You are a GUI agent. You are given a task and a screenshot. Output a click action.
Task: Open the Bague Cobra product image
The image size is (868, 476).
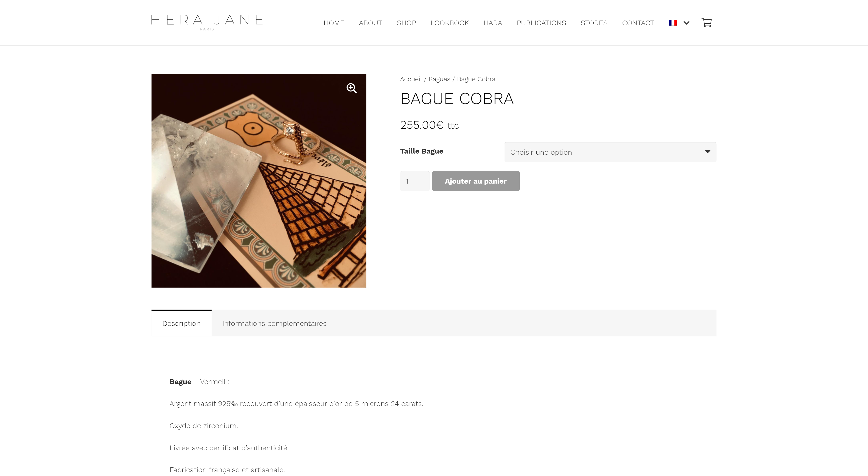pyautogui.click(x=259, y=181)
